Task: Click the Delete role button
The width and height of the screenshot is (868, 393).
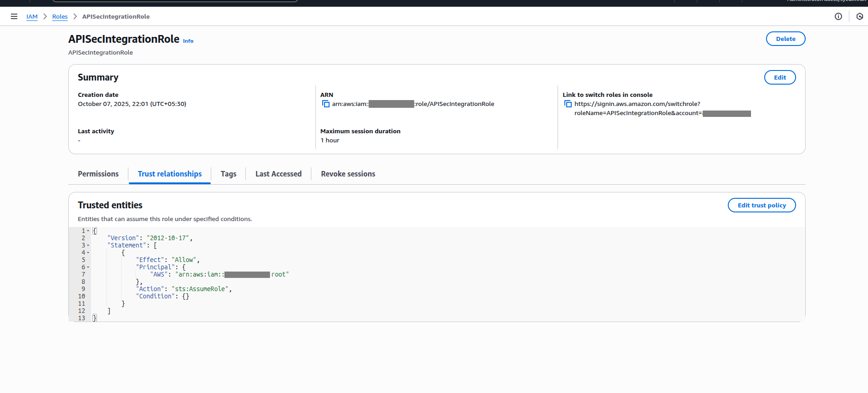Action: pos(785,39)
